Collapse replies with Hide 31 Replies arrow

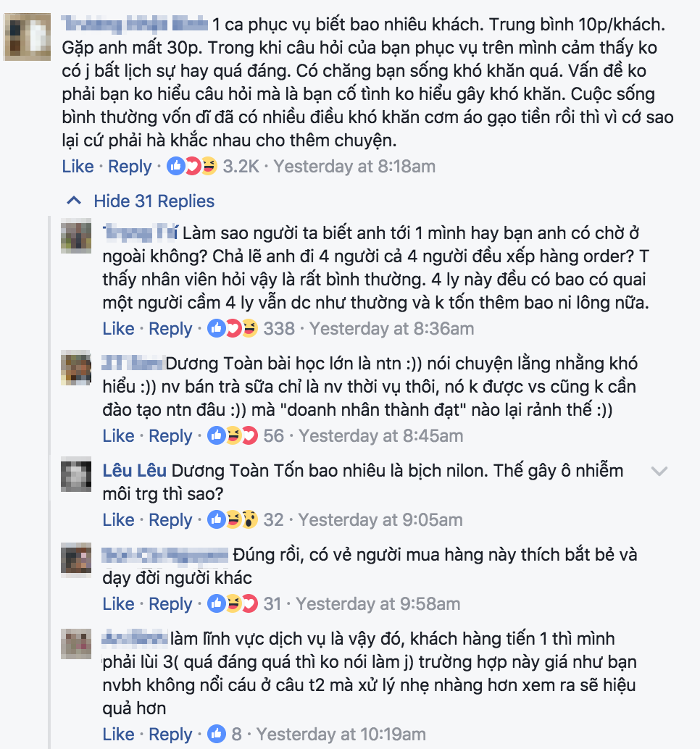tap(74, 201)
